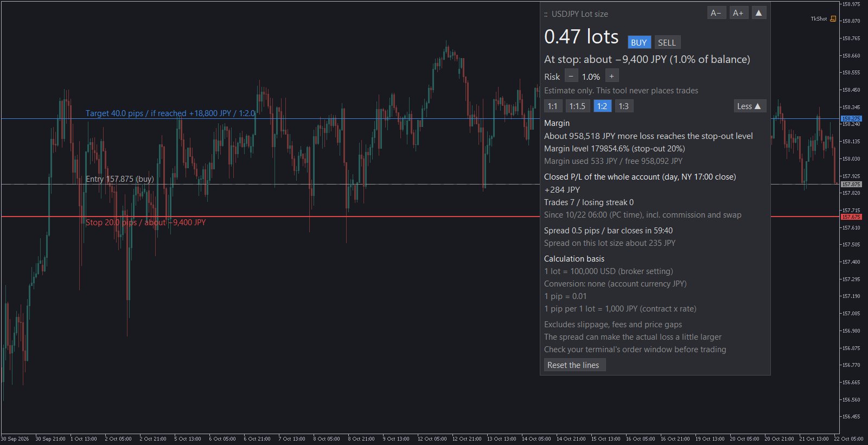Click 'Spread 0.5 pips / bar closes' line
This screenshot has height=445, width=868.
pyautogui.click(x=608, y=231)
